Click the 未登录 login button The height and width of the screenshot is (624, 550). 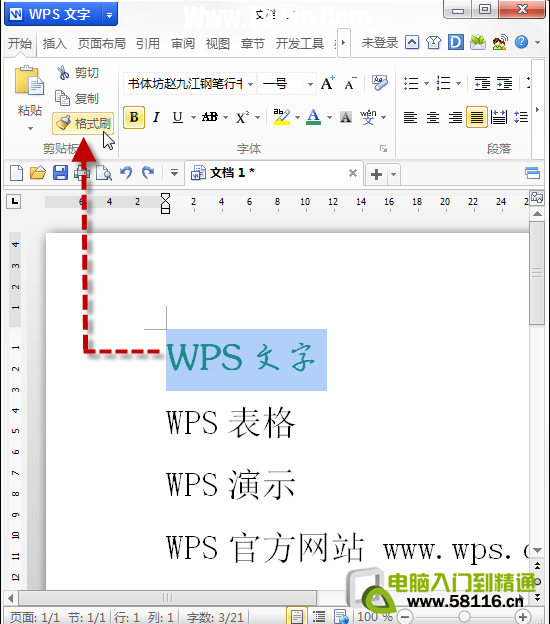point(380,42)
